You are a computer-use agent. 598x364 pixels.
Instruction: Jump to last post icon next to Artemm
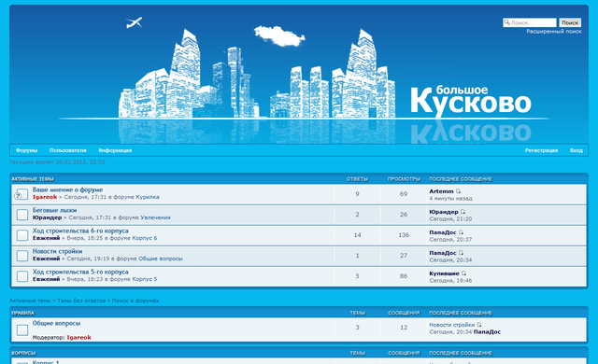click(x=459, y=191)
